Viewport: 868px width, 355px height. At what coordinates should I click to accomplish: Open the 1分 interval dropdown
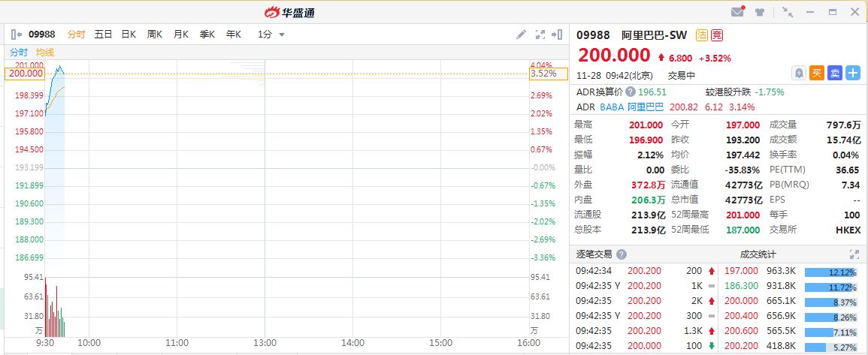click(271, 35)
